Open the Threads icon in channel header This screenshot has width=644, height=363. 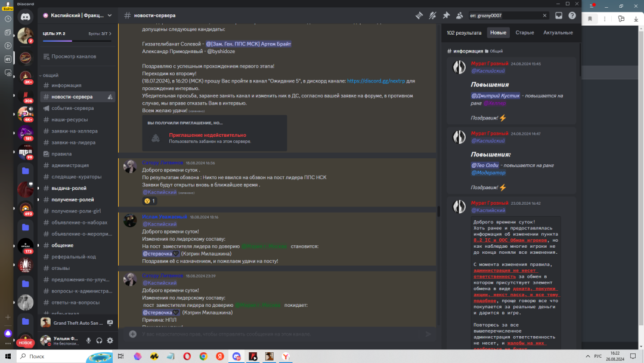[419, 16]
